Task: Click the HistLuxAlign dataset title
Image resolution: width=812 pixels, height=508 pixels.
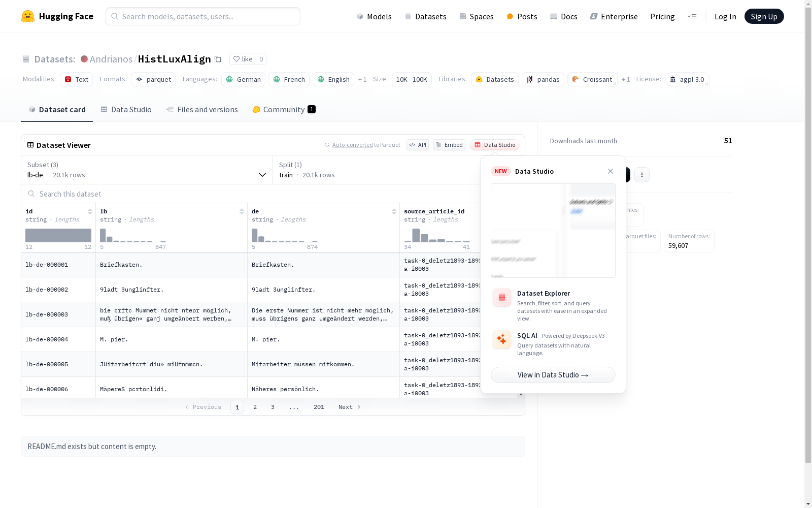Action: tap(174, 59)
